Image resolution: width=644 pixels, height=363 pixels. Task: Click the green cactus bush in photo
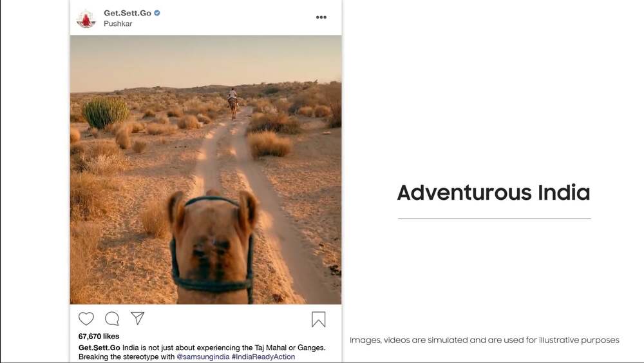click(106, 112)
